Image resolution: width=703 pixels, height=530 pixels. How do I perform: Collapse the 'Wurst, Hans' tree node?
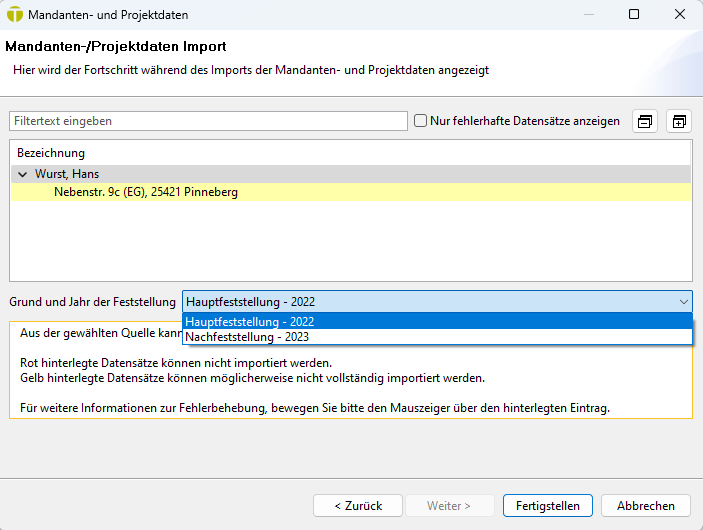pos(22,174)
